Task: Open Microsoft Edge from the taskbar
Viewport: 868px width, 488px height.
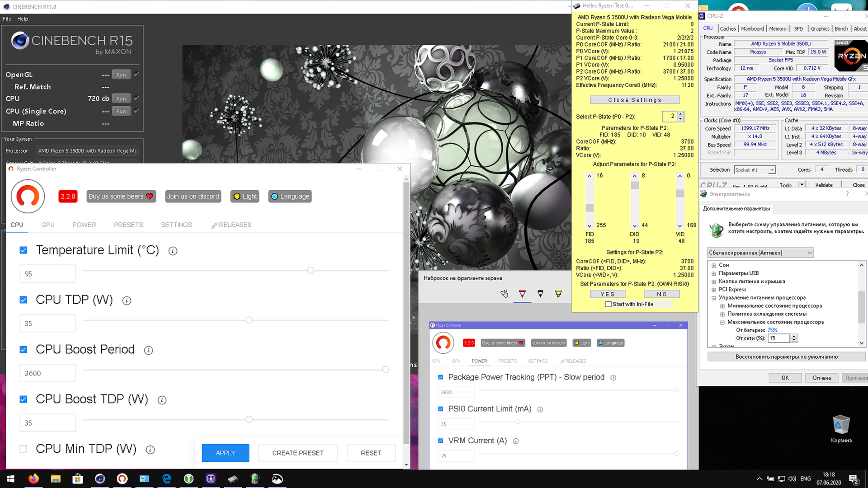Action: (x=166, y=479)
